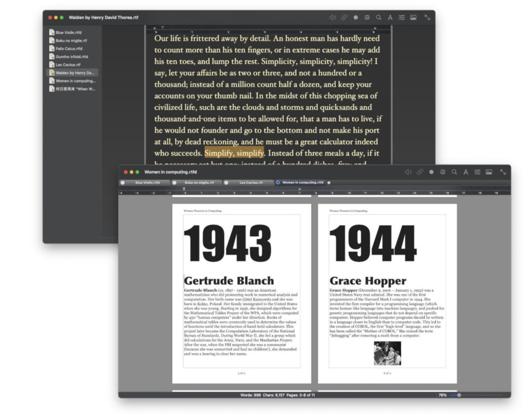This screenshot has height=419, width=532.
Task: Click the link icon in the Walden window toolbar
Action: tap(344, 17)
